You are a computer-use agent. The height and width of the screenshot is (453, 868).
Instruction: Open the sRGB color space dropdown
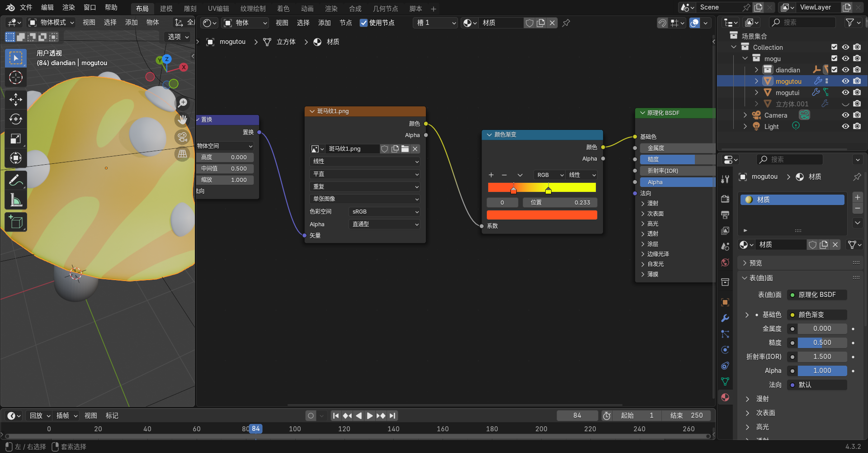(x=385, y=212)
